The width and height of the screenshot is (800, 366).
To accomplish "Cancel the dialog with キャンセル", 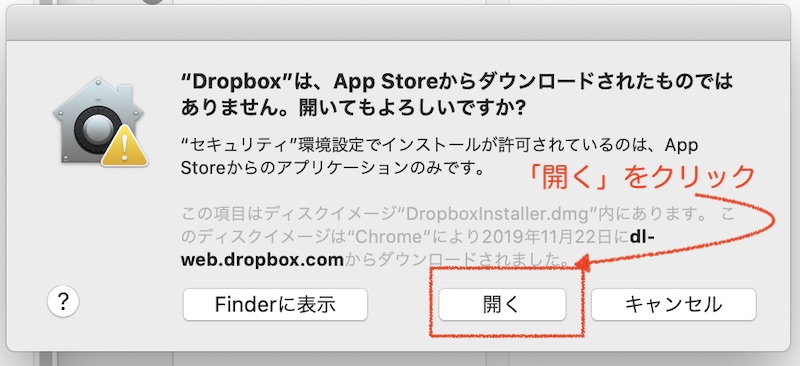I will click(x=673, y=305).
